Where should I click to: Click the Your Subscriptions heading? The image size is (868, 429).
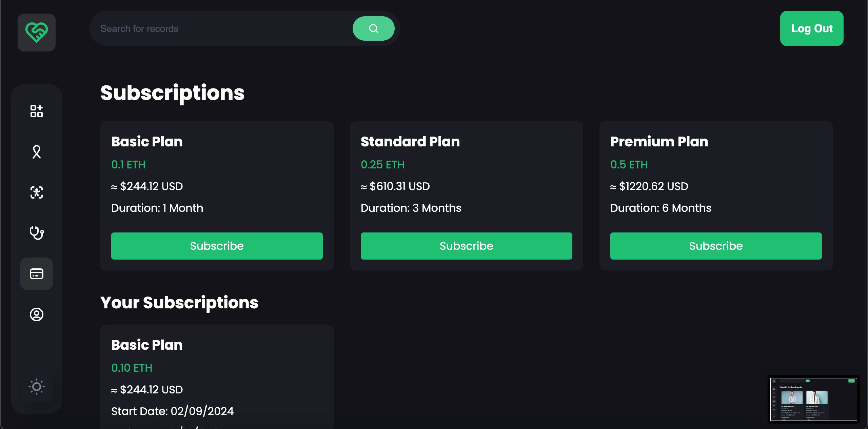point(179,303)
